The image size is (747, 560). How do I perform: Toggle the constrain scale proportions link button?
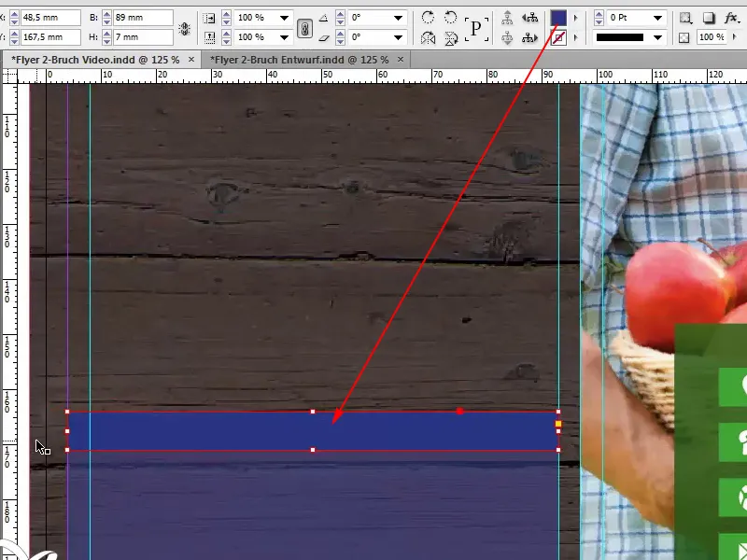tap(305, 28)
